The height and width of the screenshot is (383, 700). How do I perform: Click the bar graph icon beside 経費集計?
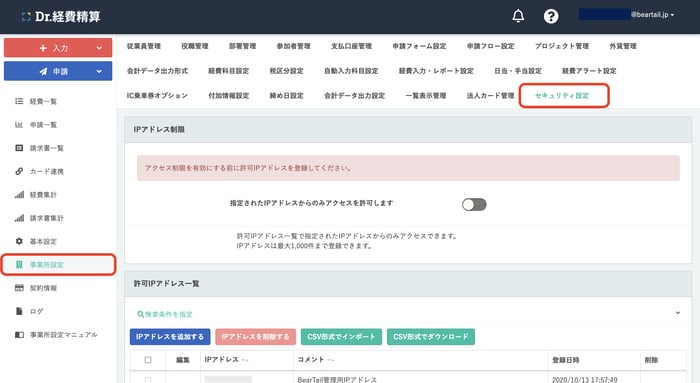19,195
